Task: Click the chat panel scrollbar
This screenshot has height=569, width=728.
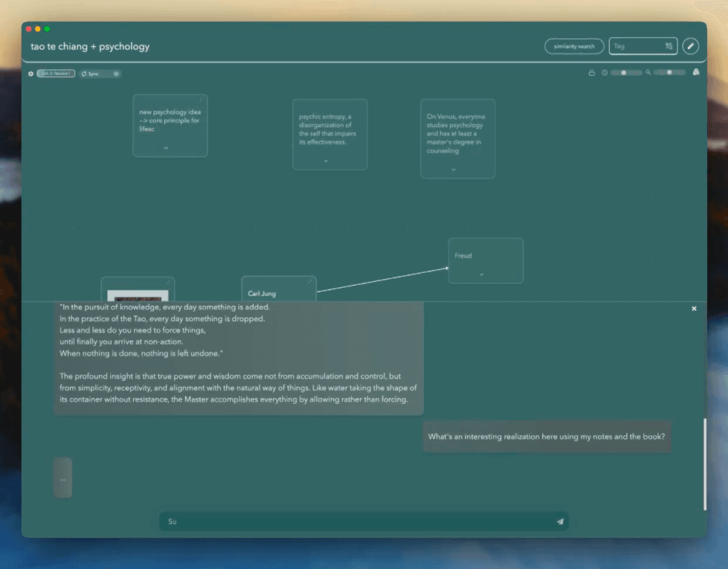Action: pyautogui.click(x=705, y=463)
